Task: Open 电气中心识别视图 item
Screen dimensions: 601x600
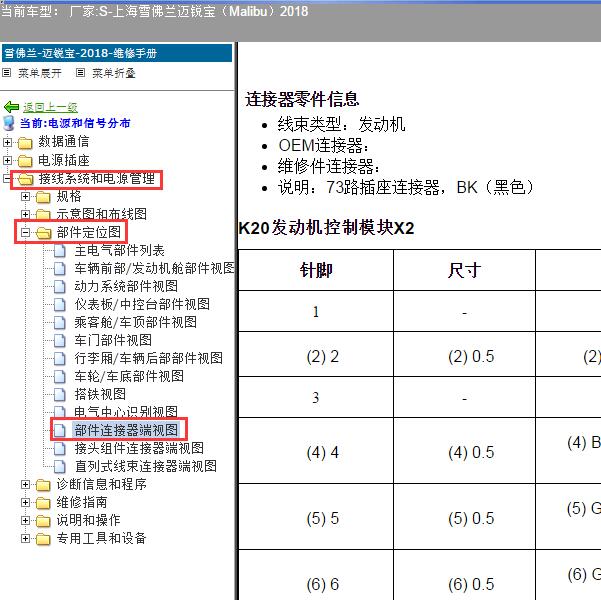Action: click(x=126, y=412)
